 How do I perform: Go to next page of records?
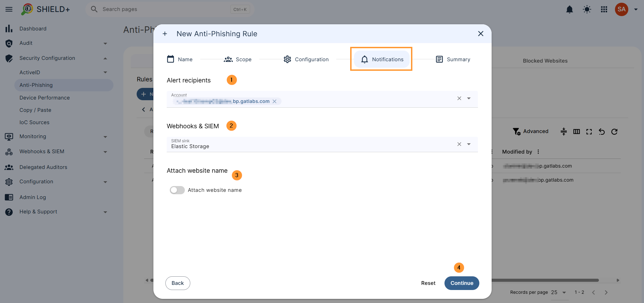[606, 292]
